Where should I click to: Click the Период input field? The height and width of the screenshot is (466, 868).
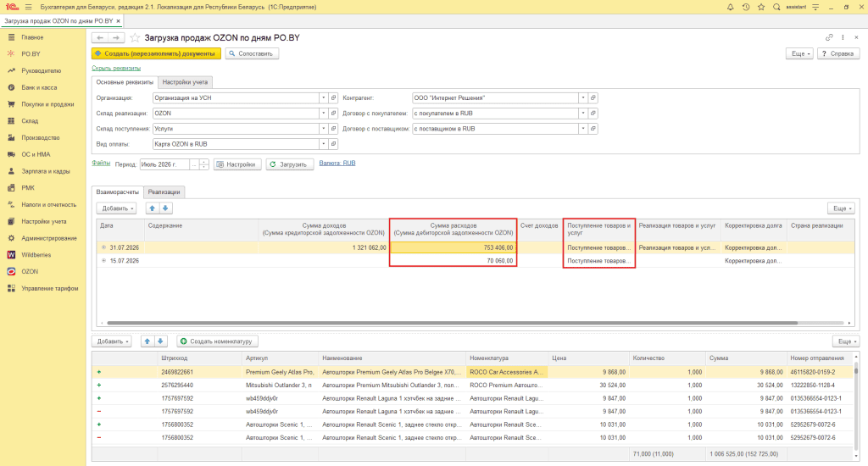coord(164,164)
